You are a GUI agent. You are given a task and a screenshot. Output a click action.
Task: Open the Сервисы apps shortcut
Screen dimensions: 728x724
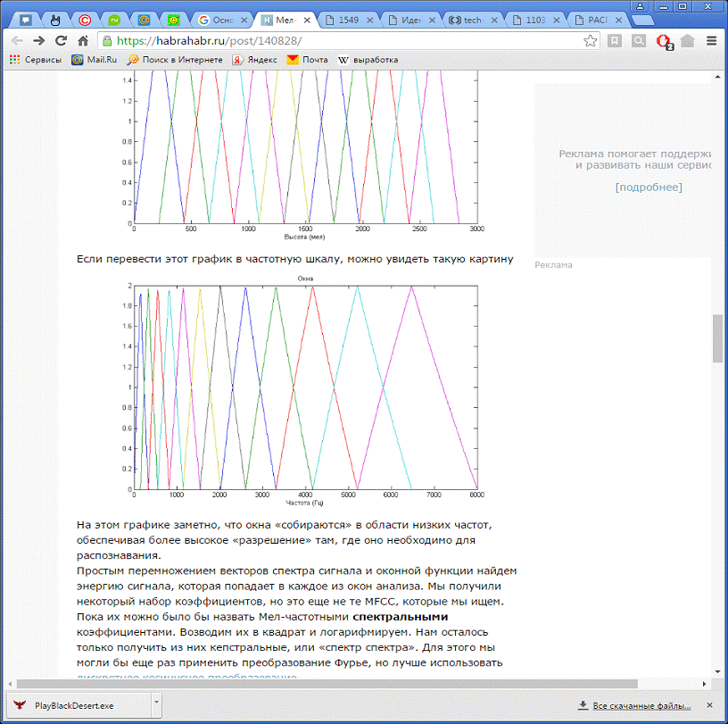tap(36, 60)
